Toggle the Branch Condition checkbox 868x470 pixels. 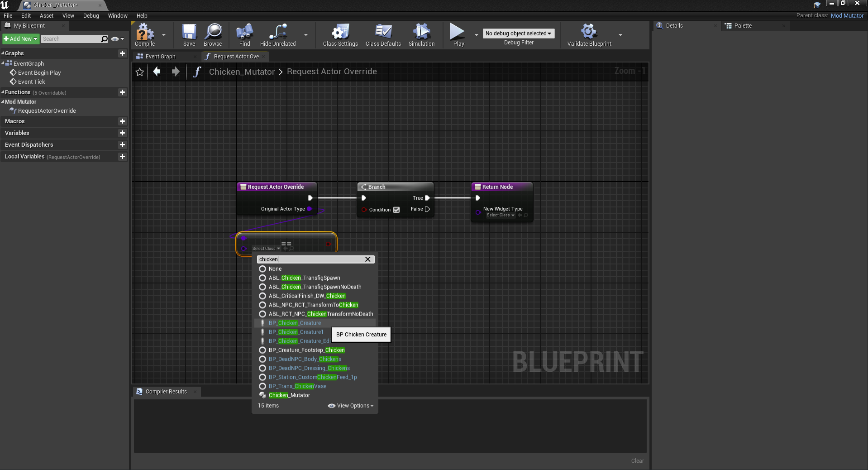tap(396, 210)
